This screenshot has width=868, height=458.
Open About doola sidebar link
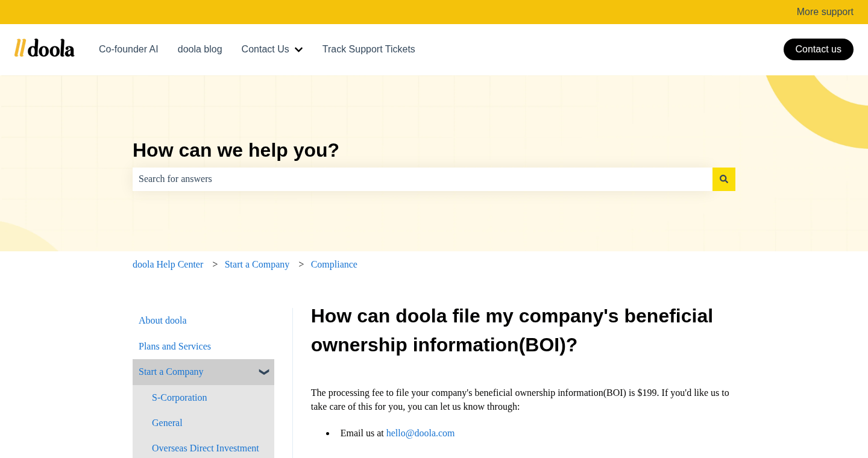pos(163,321)
